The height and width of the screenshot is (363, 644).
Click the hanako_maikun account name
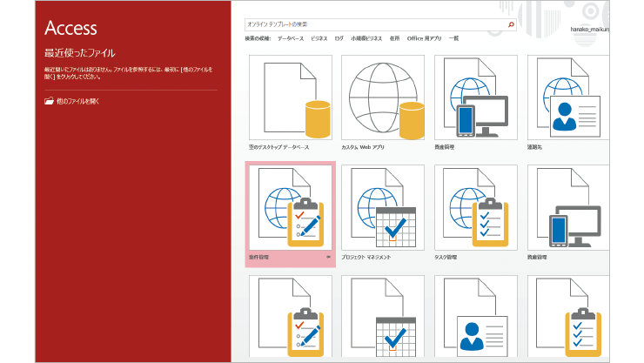pyautogui.click(x=590, y=30)
